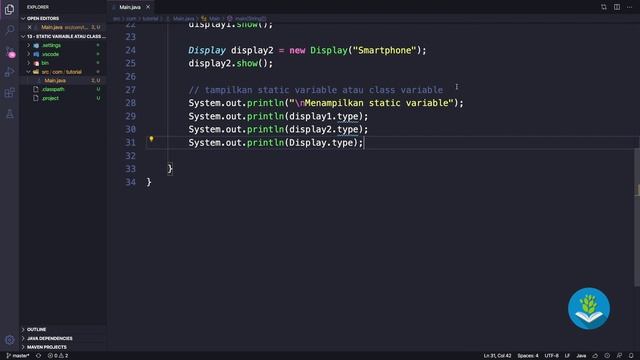Close Main.java in Open Editors list
640x360 pixels.
pyautogui.click(x=29, y=27)
